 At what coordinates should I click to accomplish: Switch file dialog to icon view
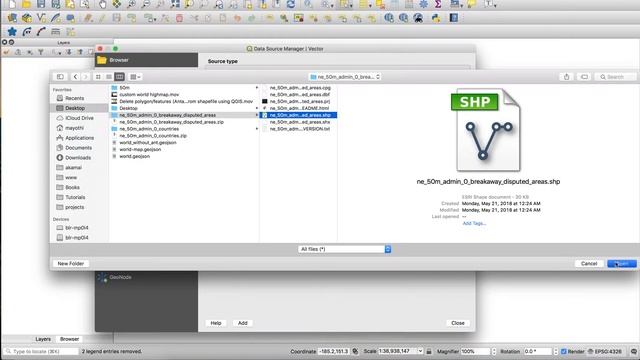[98, 77]
